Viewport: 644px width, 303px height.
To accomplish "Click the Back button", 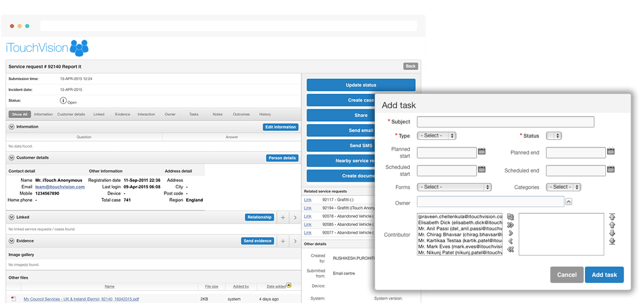I will pyautogui.click(x=410, y=66).
